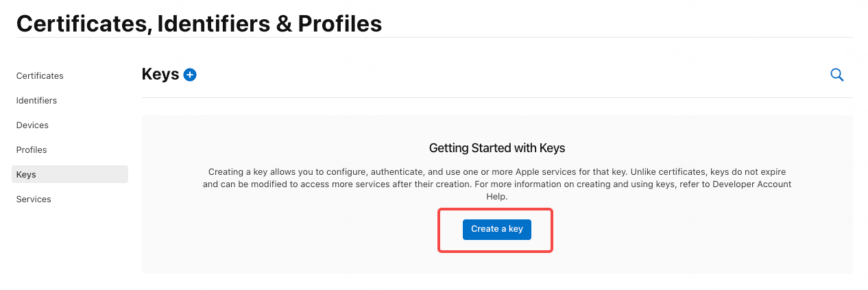Open Services from the sidebar
The height and width of the screenshot is (290, 868).
pos(34,200)
